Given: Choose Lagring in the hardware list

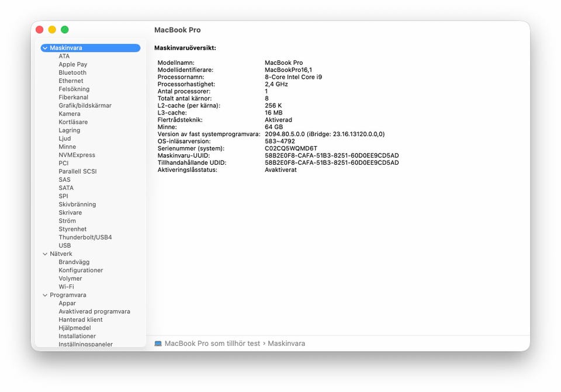Looking at the screenshot, I should (x=69, y=130).
